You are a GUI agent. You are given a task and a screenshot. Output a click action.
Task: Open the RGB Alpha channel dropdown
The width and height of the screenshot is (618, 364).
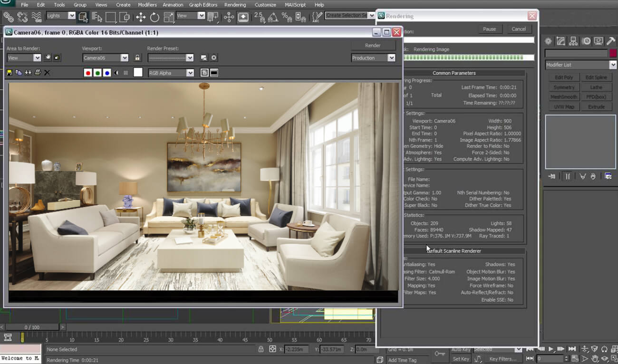coord(171,73)
